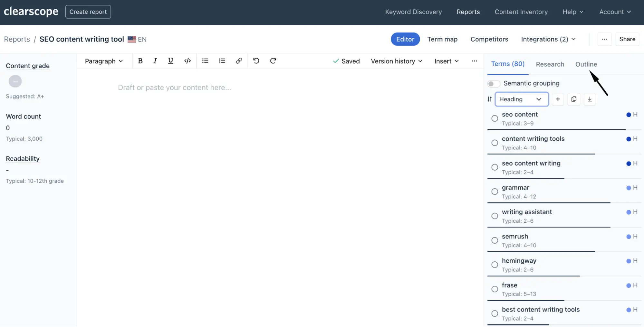This screenshot has height=327, width=644.
Task: Click the Create report button
Action: coord(88,12)
